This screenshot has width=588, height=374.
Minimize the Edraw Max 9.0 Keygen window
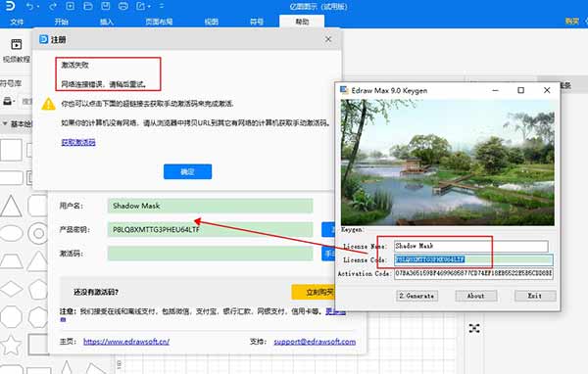pyautogui.click(x=495, y=90)
